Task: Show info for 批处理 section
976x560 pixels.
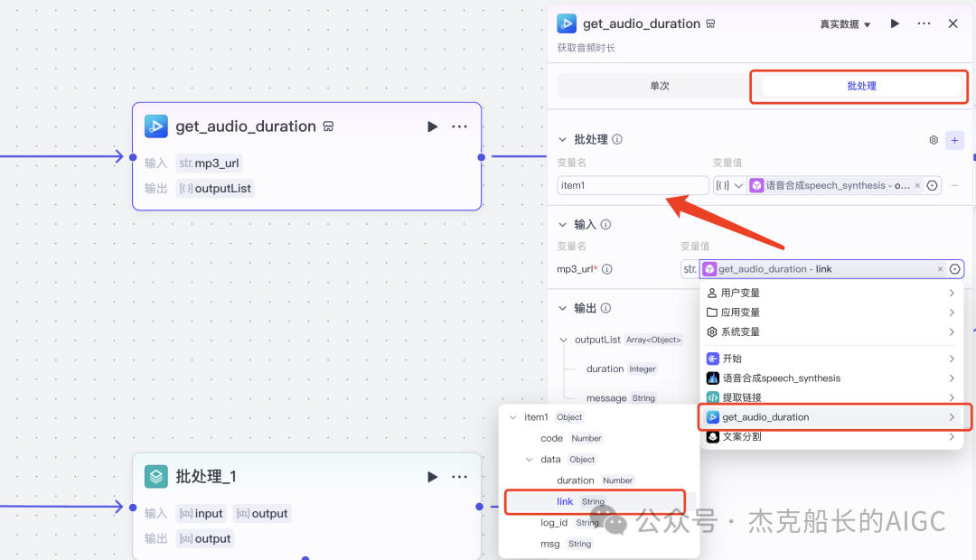Action: click(617, 139)
